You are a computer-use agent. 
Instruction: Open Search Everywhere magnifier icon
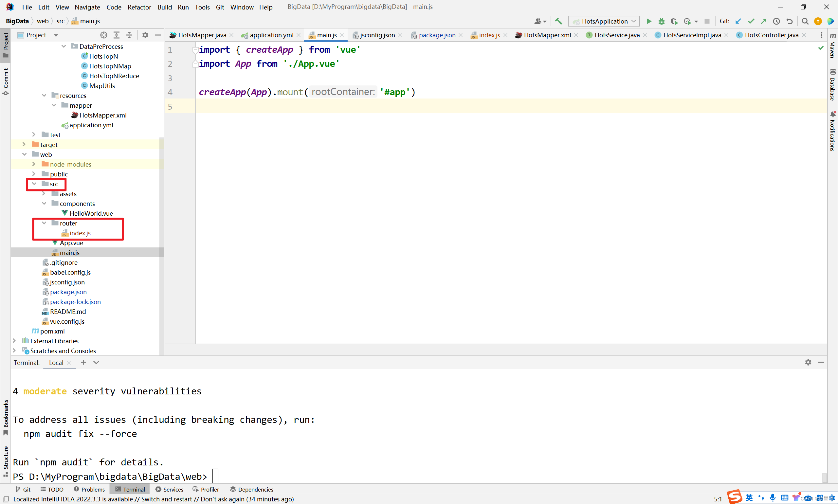click(x=805, y=21)
